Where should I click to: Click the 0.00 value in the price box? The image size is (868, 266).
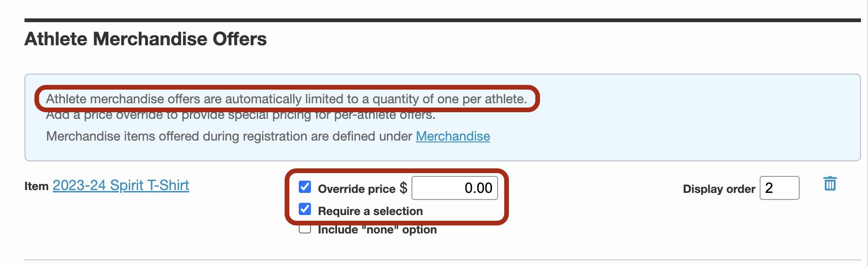[478, 188]
